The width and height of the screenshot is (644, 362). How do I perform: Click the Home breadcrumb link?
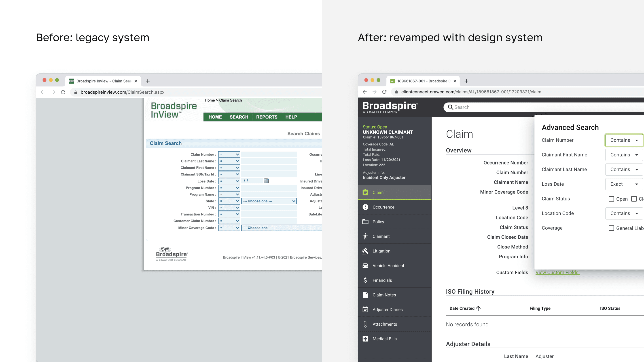click(x=210, y=100)
